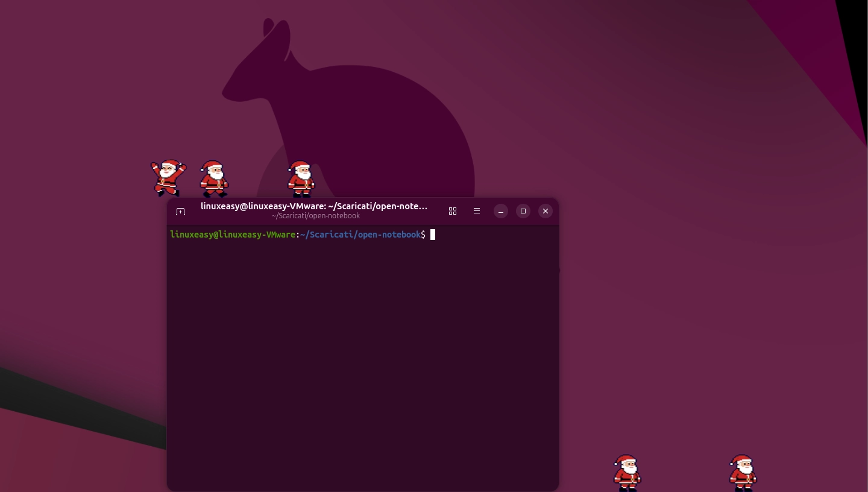Click the dollar sign in the shell prompt
868x492 pixels.
(424, 235)
